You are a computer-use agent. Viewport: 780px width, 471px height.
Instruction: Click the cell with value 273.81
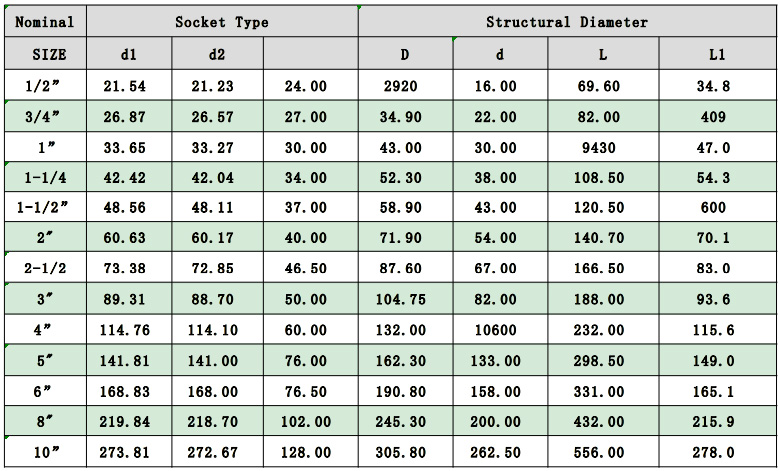129,453
